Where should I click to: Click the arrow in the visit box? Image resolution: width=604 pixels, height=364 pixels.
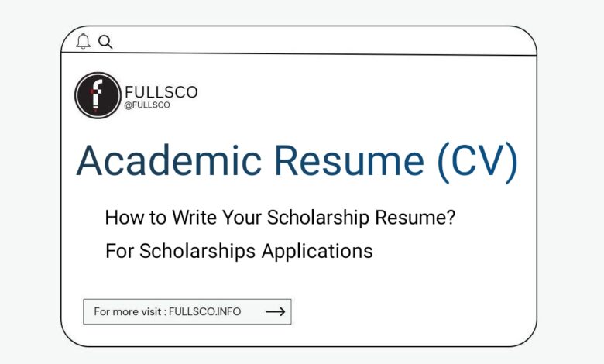[276, 311]
